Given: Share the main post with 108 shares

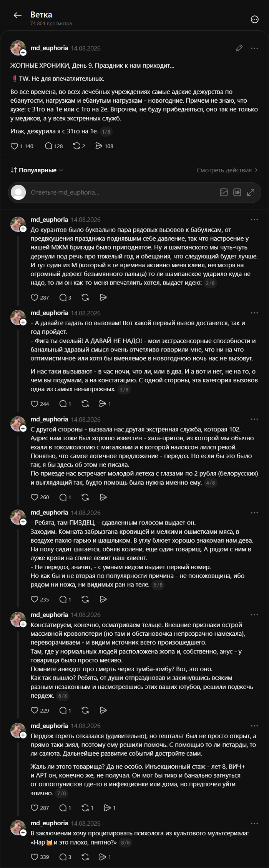Looking at the screenshot, I should [x=104, y=146].
